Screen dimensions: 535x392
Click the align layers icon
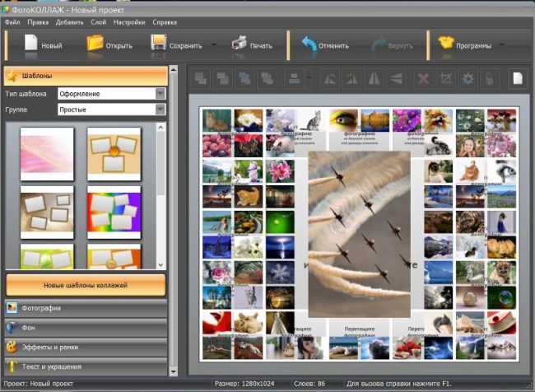pos(294,78)
